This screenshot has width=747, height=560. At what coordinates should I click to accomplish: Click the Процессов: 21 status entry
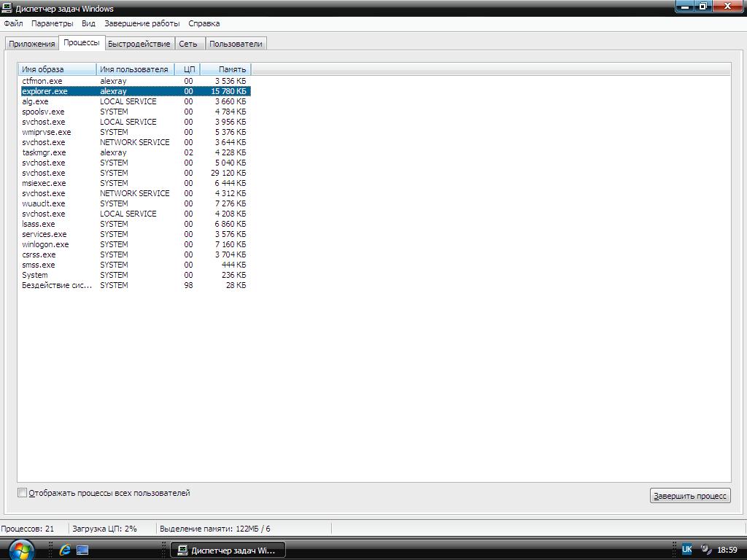[28, 529]
